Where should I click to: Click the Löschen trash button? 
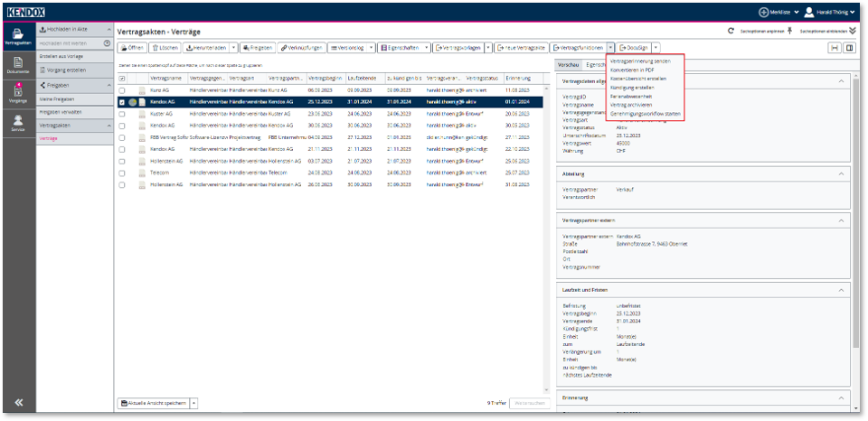pyautogui.click(x=165, y=47)
